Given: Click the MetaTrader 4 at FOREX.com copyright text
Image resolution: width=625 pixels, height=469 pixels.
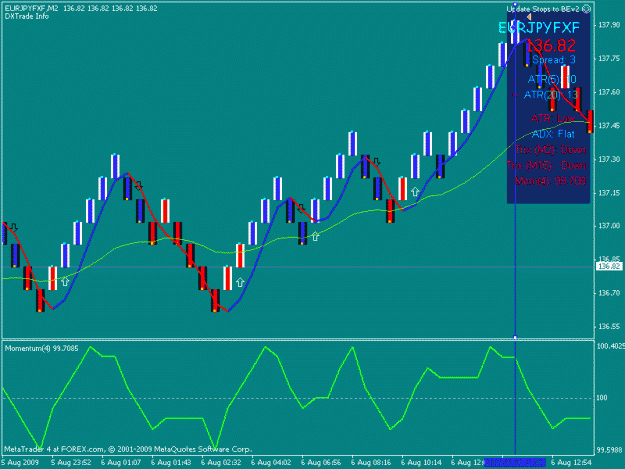Looking at the screenshot, I should tap(128, 449).
